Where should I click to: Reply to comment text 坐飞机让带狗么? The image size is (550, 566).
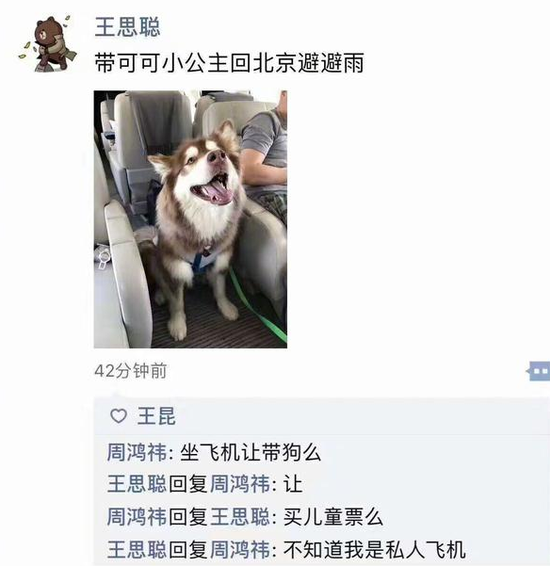[x=250, y=452]
